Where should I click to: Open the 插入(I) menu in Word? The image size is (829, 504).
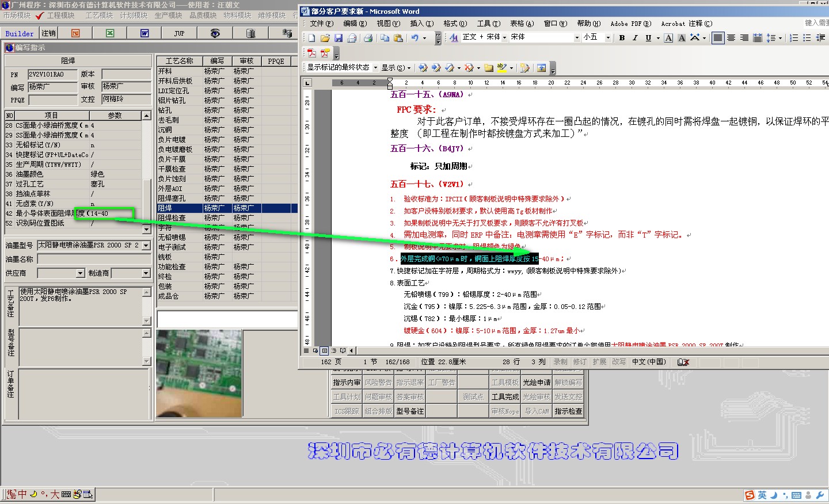[x=421, y=24]
